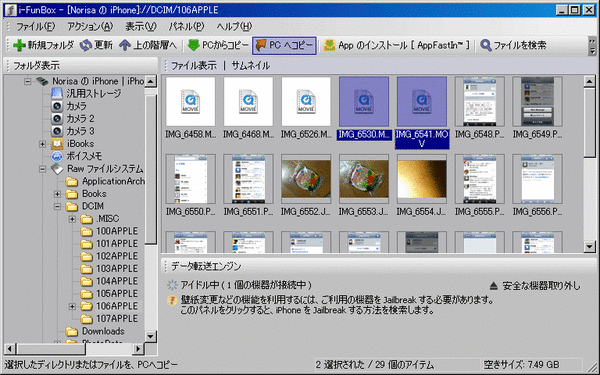600x375 pixels.
Task: Expand the iBooks tree node
Action: coord(42,144)
